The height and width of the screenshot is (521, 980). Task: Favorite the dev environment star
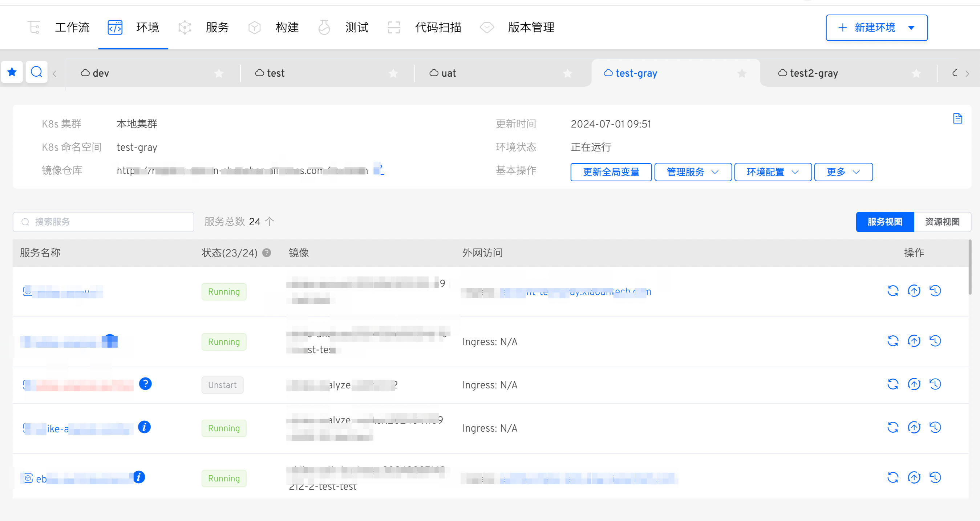tap(219, 73)
